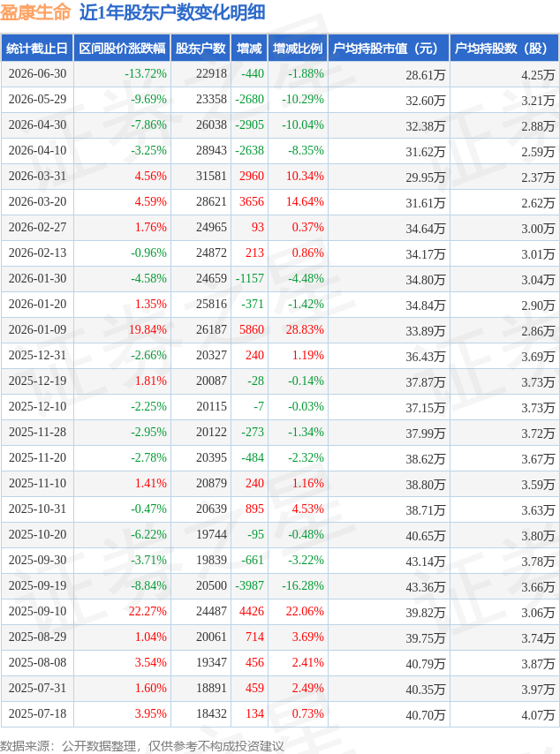This screenshot has width=560, height=754.
Task: Click the 区间股价涨跌幅 column header
Action: point(122,48)
